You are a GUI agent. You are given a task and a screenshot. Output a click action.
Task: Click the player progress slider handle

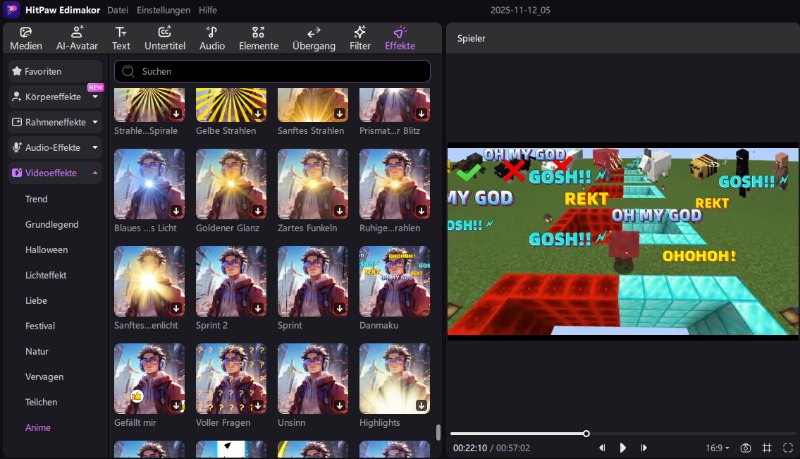pos(586,434)
